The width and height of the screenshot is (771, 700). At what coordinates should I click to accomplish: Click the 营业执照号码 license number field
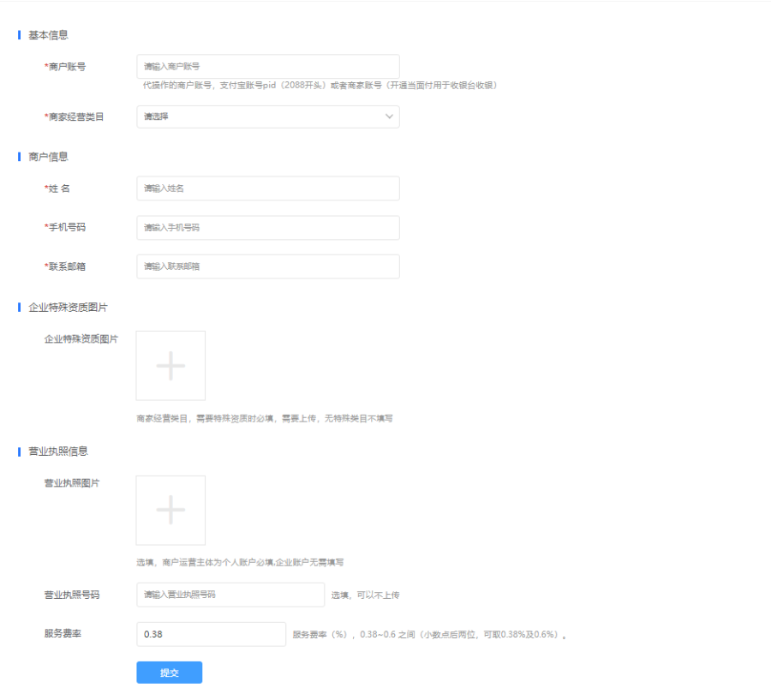coord(230,595)
